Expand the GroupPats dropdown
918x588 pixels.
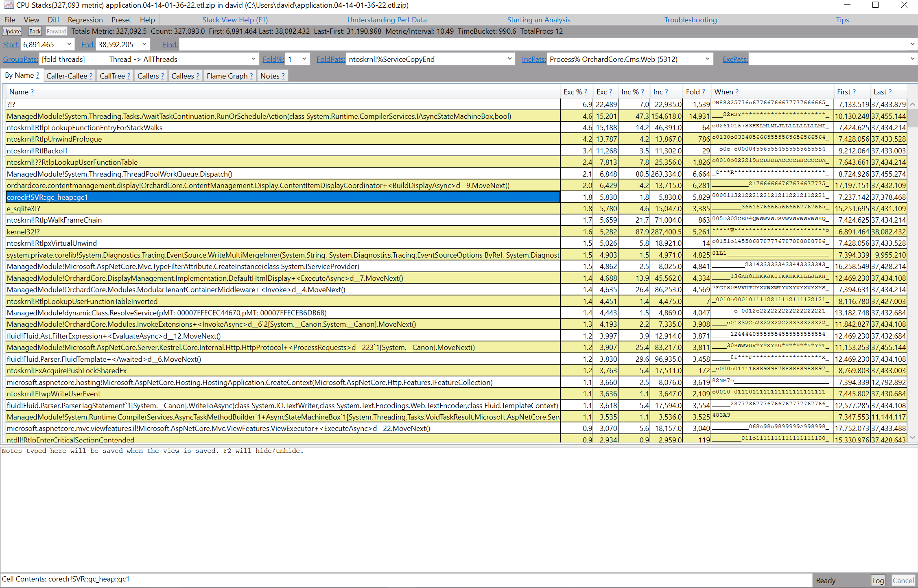(x=253, y=59)
